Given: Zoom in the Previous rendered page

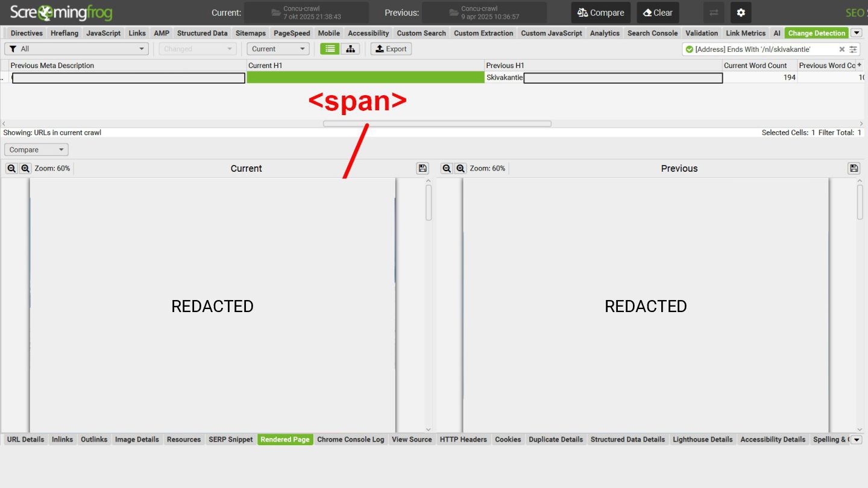Looking at the screenshot, I should pyautogui.click(x=461, y=169).
